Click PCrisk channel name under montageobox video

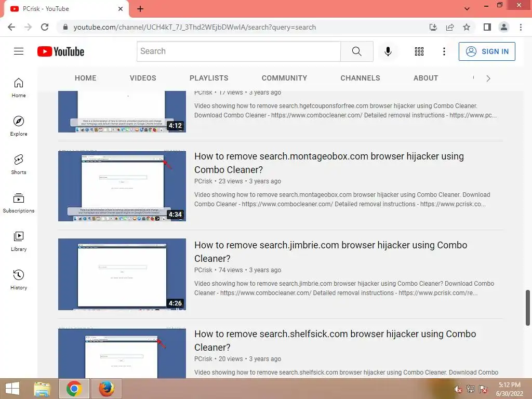(203, 181)
